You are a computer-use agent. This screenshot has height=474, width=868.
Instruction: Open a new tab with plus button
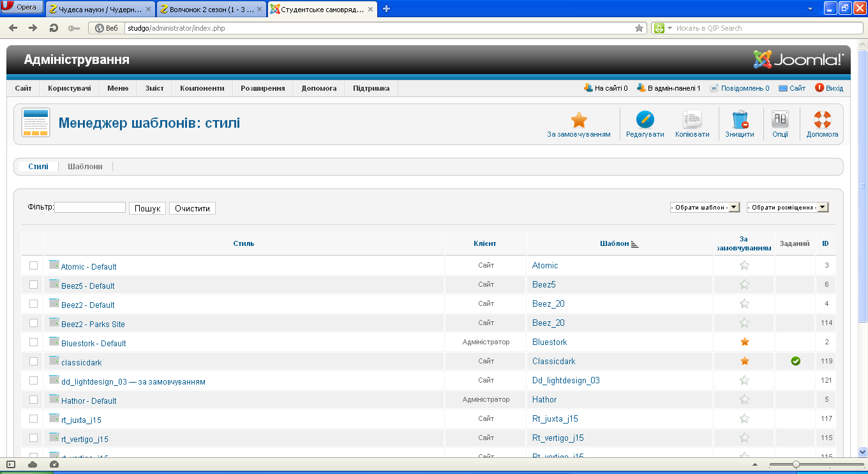tap(386, 9)
